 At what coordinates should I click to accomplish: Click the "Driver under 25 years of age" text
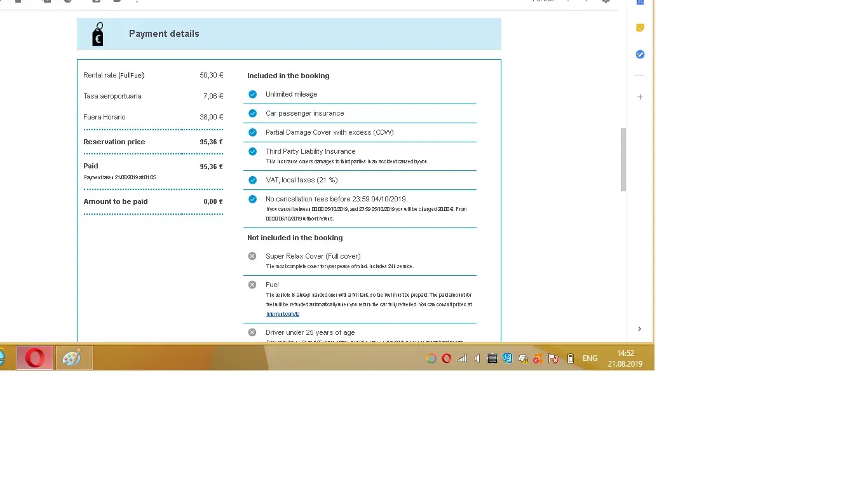click(x=310, y=332)
